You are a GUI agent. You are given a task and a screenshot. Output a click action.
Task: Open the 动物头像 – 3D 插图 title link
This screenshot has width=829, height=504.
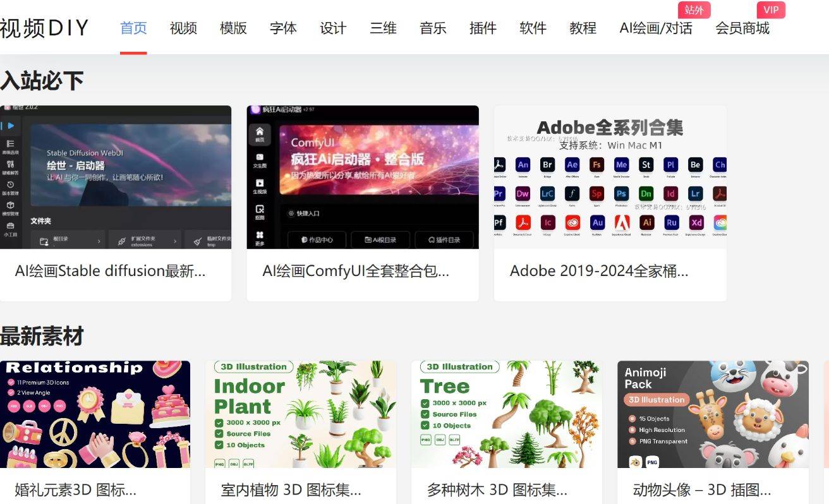click(x=702, y=489)
